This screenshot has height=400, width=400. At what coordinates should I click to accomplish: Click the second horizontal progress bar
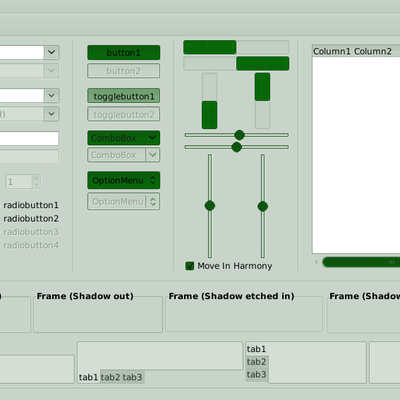click(236, 64)
